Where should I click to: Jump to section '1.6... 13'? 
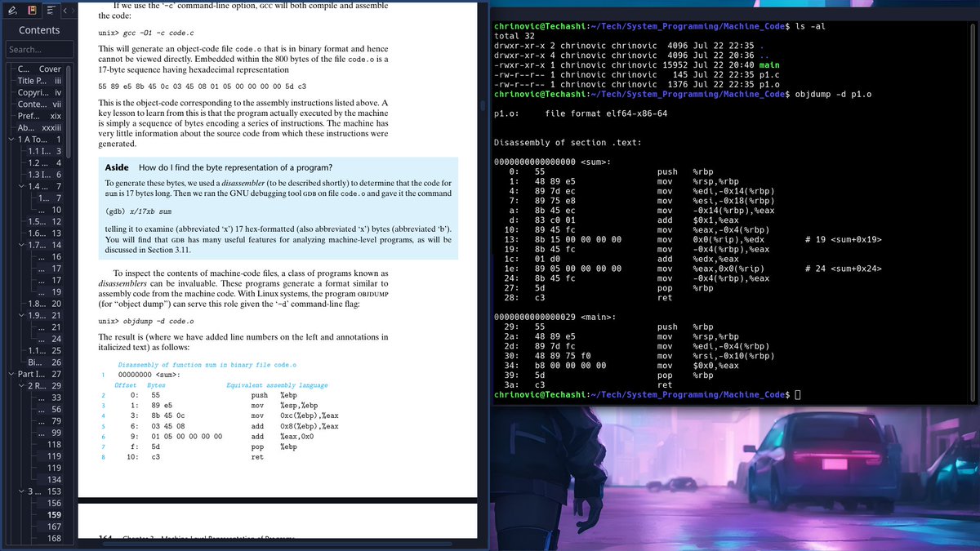[45, 233]
